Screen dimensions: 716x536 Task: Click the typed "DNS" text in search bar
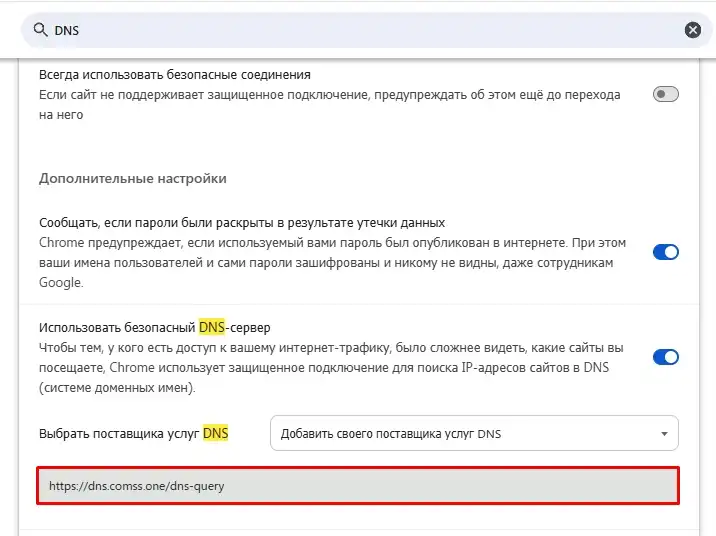(x=66, y=30)
